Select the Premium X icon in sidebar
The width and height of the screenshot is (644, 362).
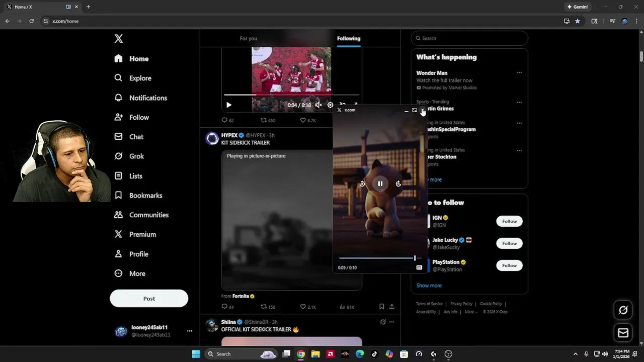118,234
